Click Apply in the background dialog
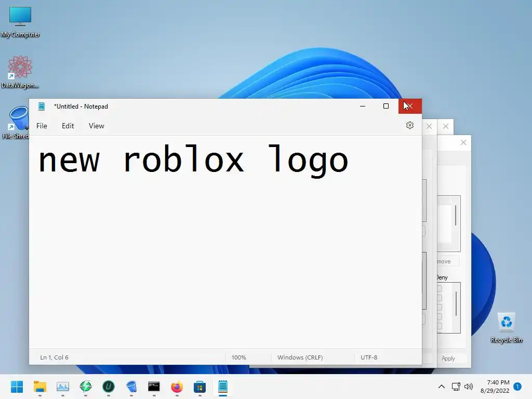Screen dimensions: 532x399 448,358
